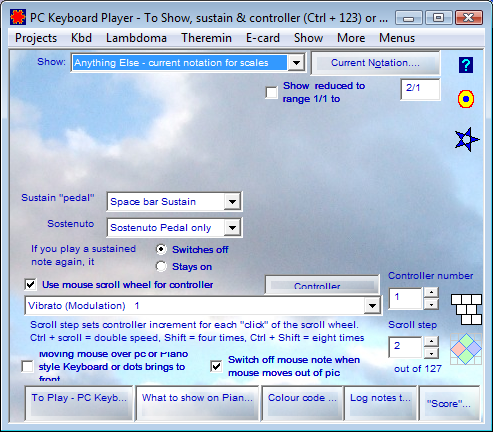Open the brick-pattern keyboard layout icon
This screenshot has height=432, width=493.
(466, 309)
